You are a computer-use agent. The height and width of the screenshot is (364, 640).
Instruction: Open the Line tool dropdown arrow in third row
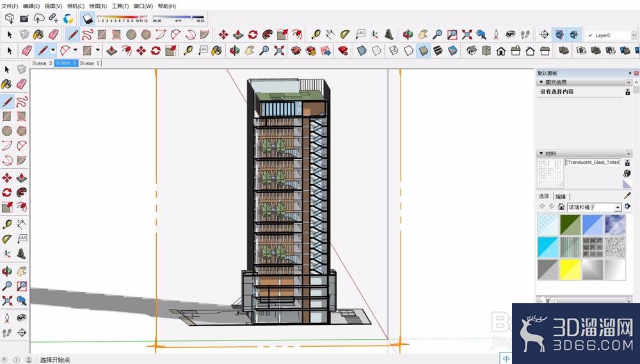pyautogui.click(x=53, y=51)
